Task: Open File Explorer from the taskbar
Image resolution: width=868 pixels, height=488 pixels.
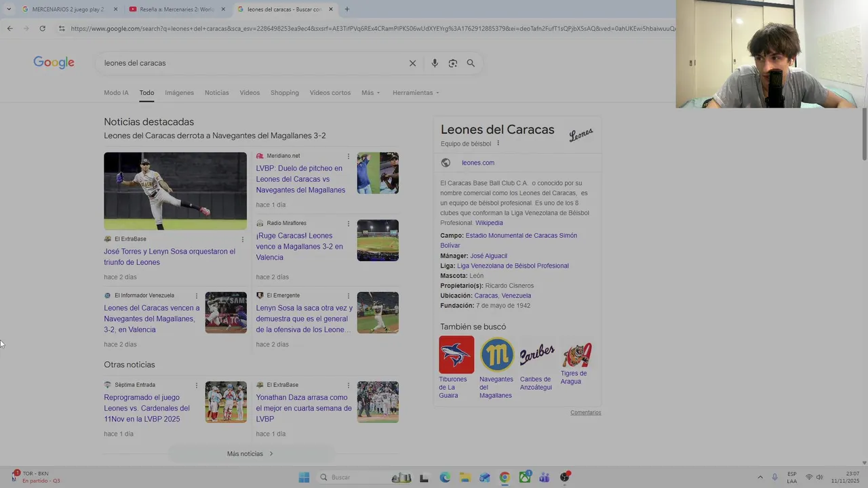Action: click(465, 477)
